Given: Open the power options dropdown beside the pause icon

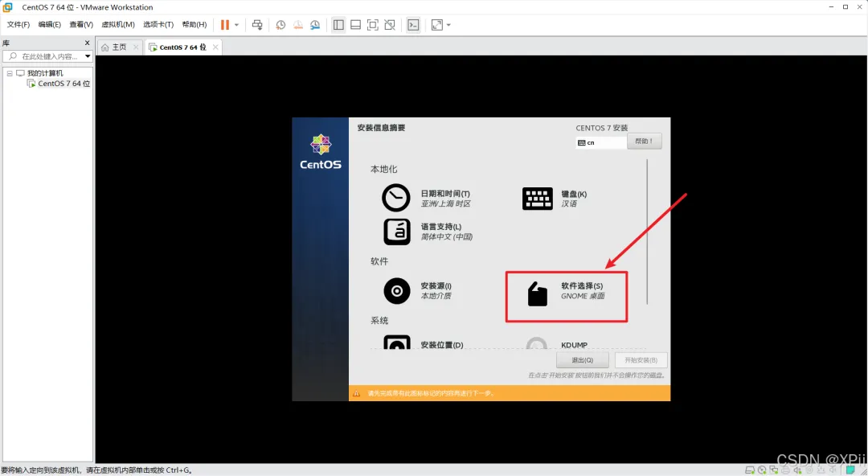Looking at the screenshot, I should click(x=236, y=25).
